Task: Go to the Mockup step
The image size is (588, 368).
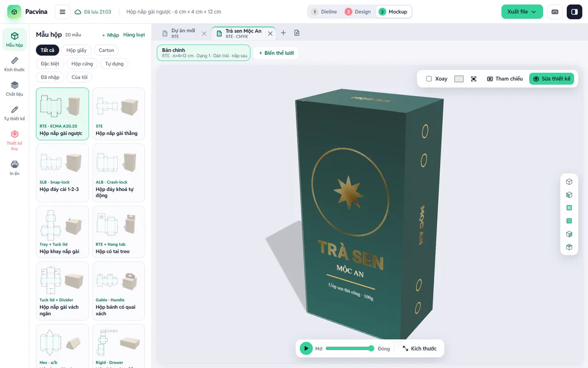Action: click(393, 12)
